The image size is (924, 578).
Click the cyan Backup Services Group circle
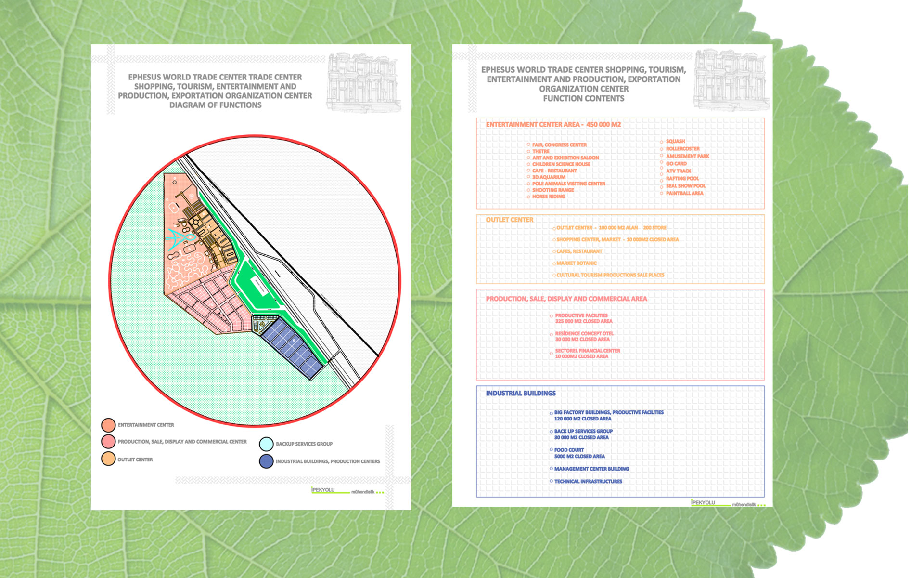tap(266, 444)
